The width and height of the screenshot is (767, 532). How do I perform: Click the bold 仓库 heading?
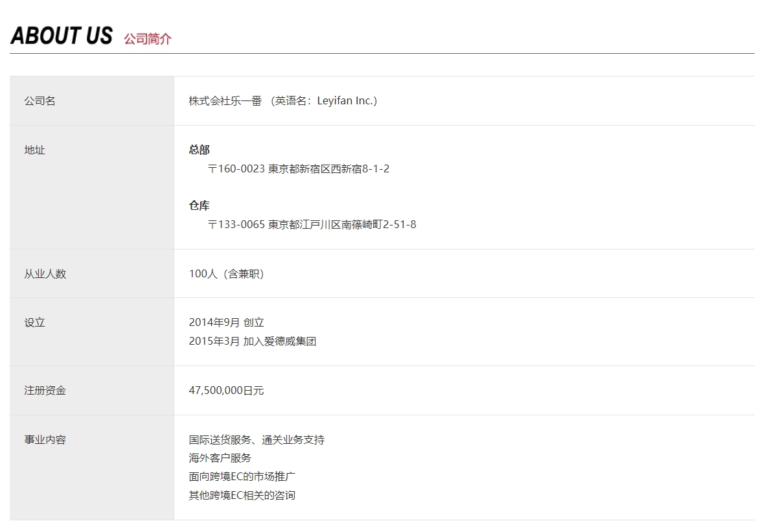(200, 206)
